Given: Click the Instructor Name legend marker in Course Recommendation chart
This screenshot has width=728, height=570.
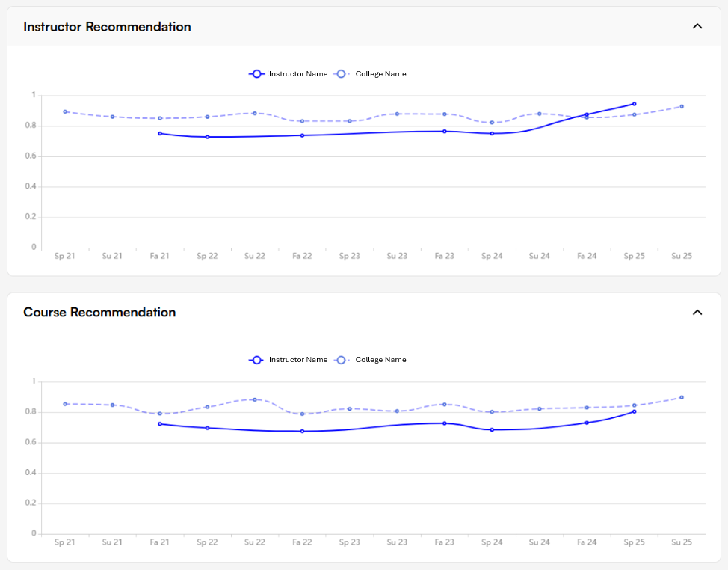Looking at the screenshot, I should point(257,360).
